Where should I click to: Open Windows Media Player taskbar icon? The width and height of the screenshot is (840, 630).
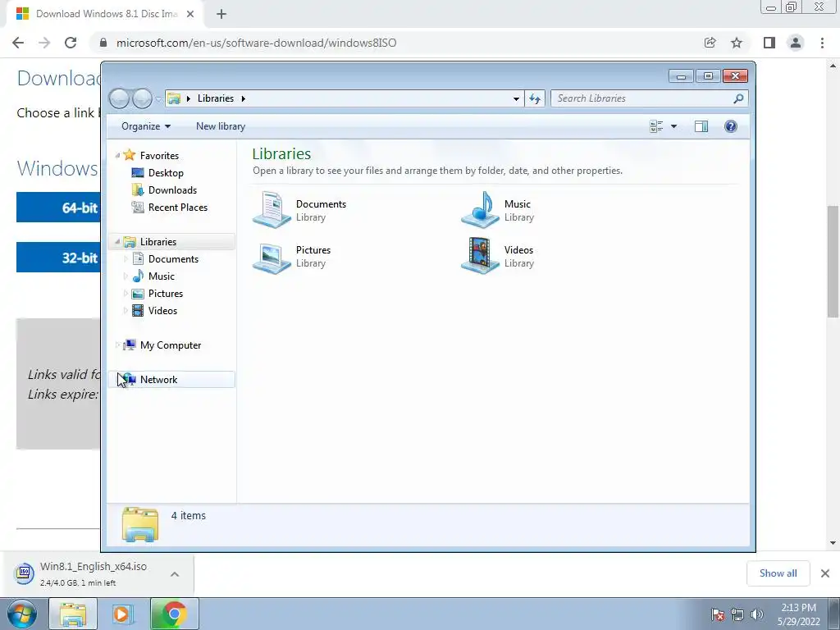pyautogui.click(x=123, y=614)
